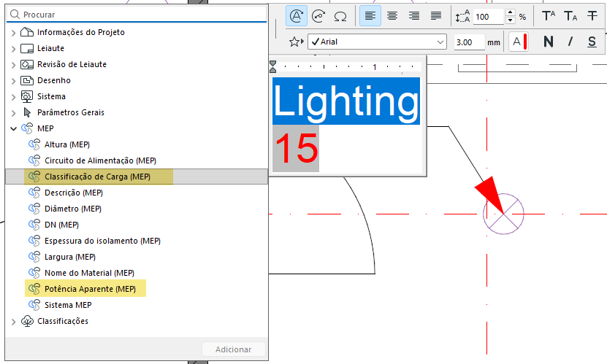
Task: Apply strikethrough text formatting icon
Action: [x=592, y=16]
